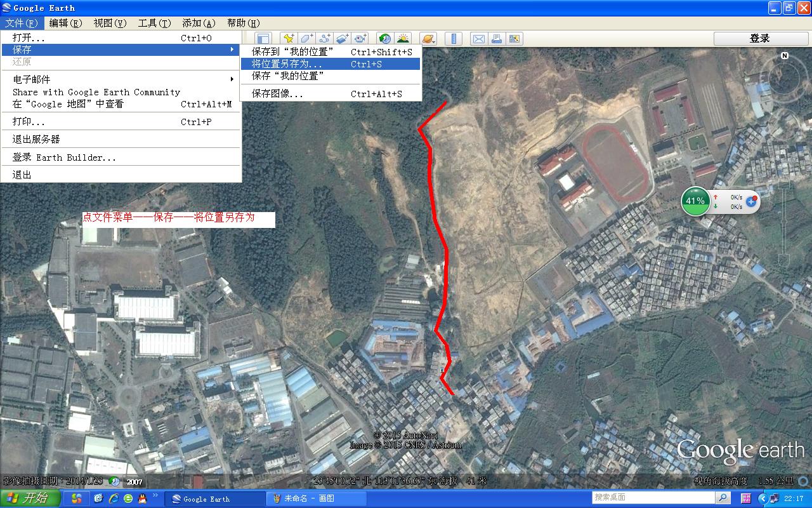Toggle the sidebar panel button

click(263, 39)
